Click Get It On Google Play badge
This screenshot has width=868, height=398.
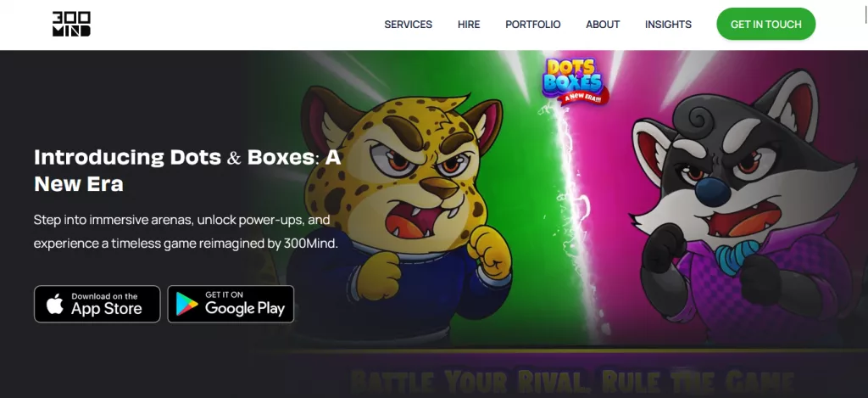pyautogui.click(x=231, y=304)
